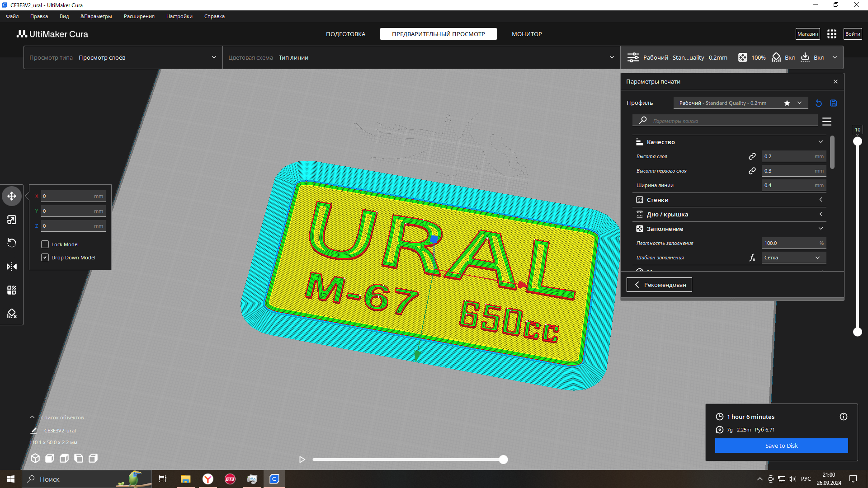Open the settings visibility hamburger menu
Screen dimensions: 868x488
[827, 122]
